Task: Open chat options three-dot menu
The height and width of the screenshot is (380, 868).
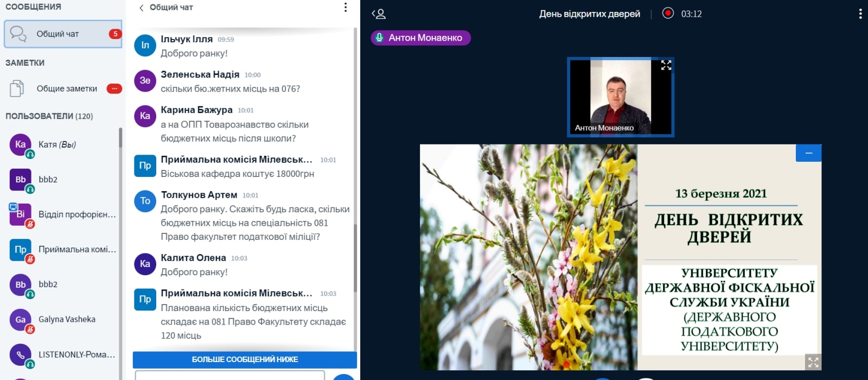Action: pyautogui.click(x=346, y=7)
